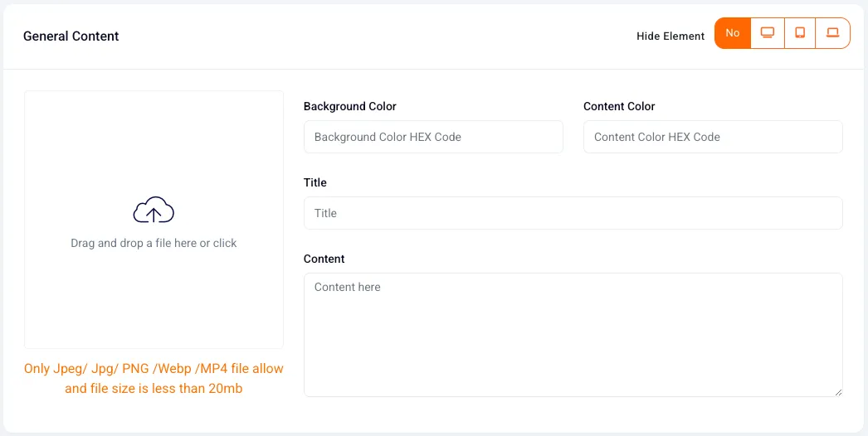The image size is (868, 436).
Task: Click the empty file upload drop zone
Action: [154, 220]
